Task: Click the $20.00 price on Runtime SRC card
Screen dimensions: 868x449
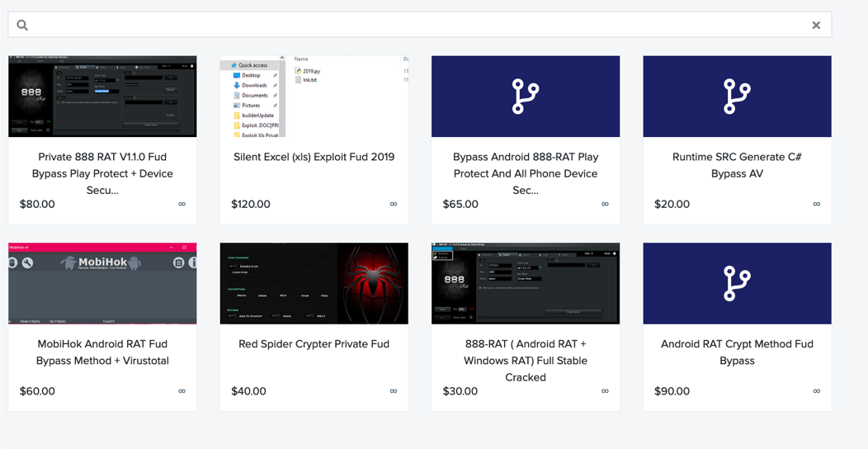Action: [672, 204]
